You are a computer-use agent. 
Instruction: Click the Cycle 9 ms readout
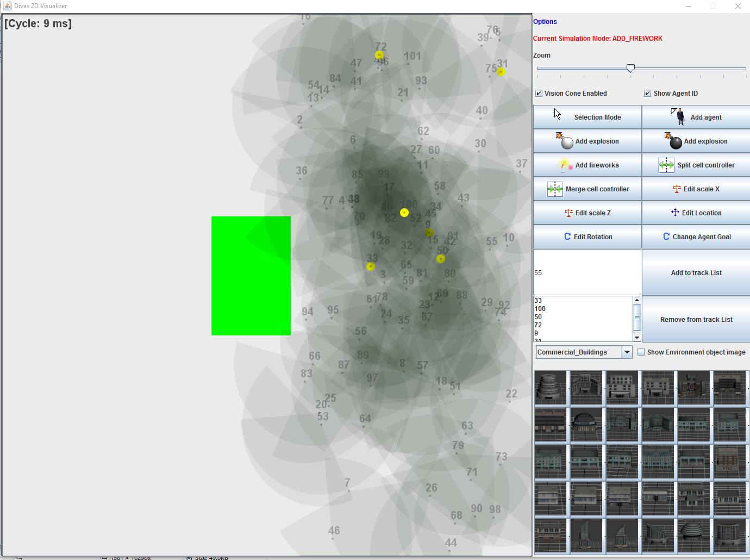[x=38, y=23]
